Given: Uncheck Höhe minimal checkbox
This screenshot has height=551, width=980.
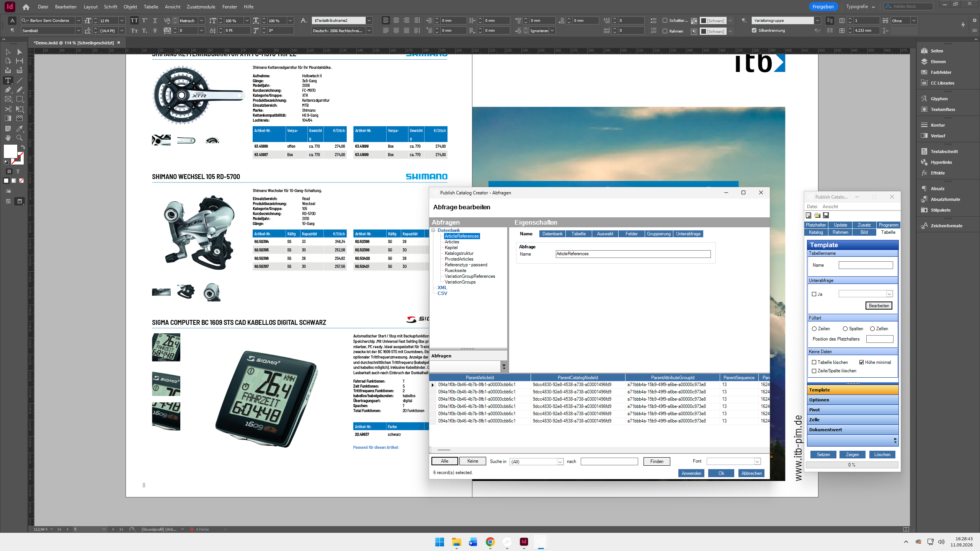Looking at the screenshot, I should (861, 362).
